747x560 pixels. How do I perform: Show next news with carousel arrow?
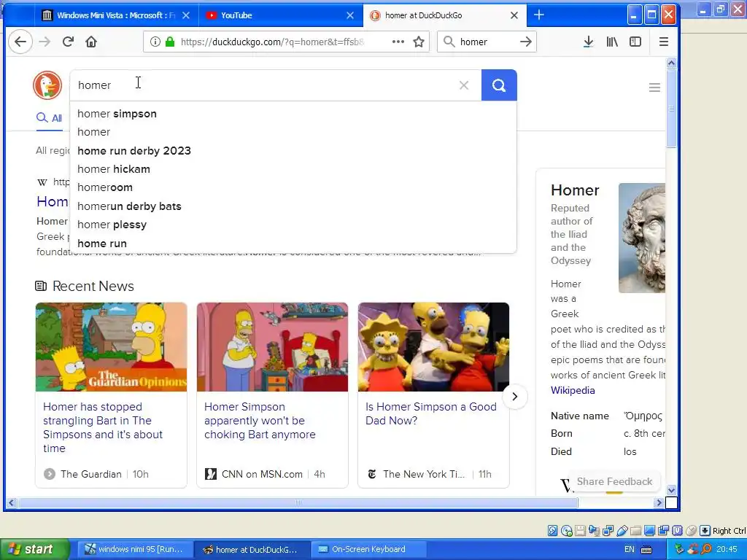[x=514, y=396]
